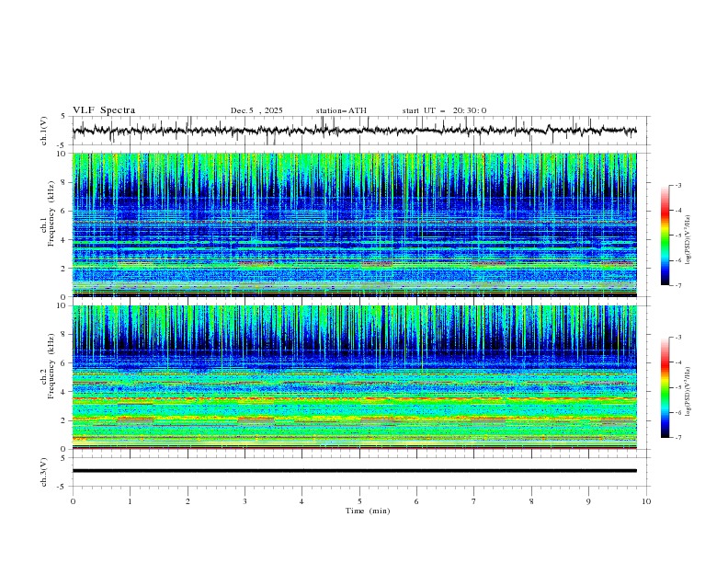Select the "start UT = 20:30:0" text
Screen dimensions: 728x563
click(x=444, y=110)
